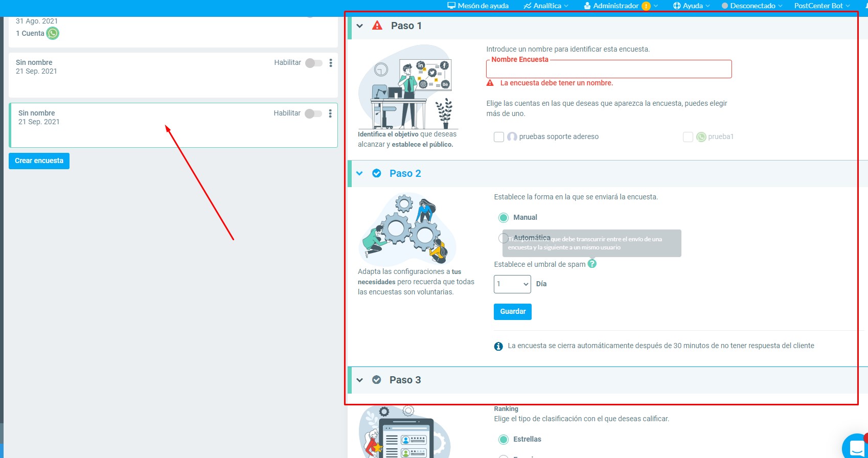Screen dimensions: 868x458
Task: Focus the Nombre Encuesta input field
Action: click(x=609, y=69)
